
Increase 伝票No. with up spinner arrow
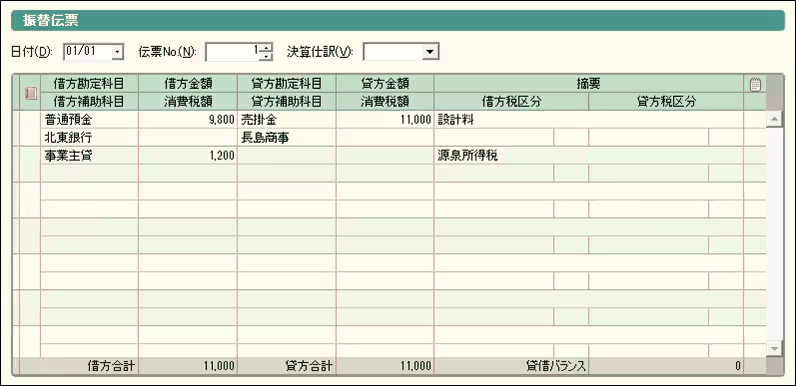pyautogui.click(x=266, y=48)
